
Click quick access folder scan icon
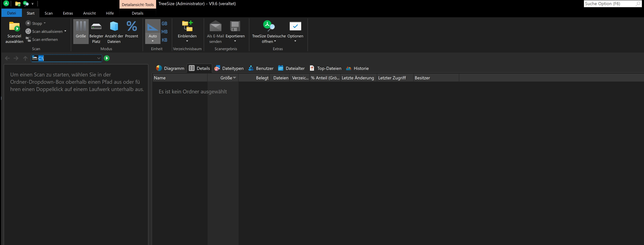click(x=18, y=4)
